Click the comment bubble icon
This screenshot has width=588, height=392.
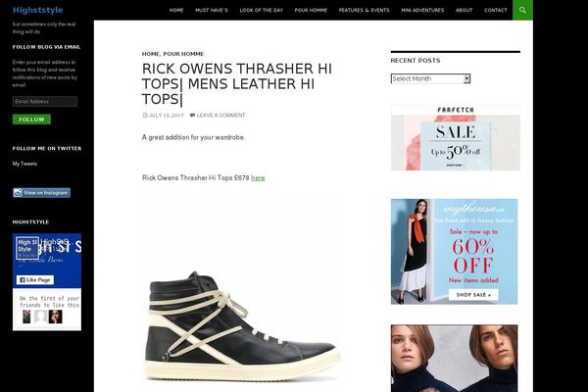192,116
